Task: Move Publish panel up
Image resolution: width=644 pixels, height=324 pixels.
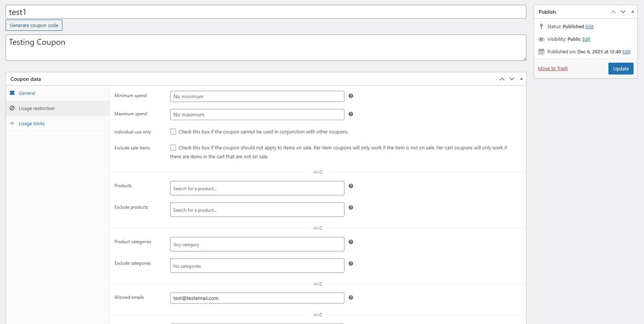Action: (613, 12)
